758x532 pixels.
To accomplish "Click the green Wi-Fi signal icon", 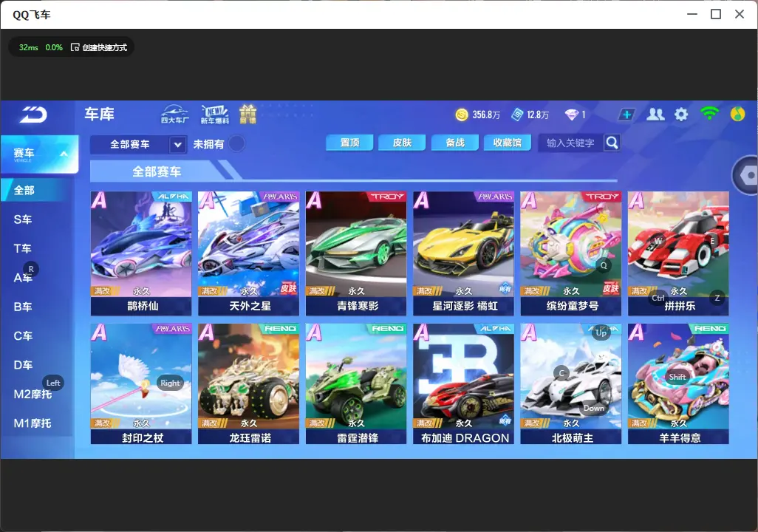I will click(709, 114).
